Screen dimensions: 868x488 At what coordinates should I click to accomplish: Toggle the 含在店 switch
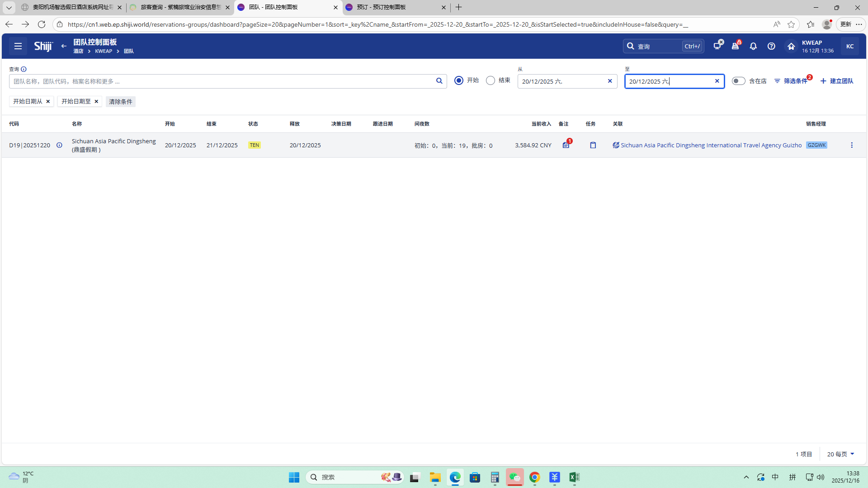738,81
